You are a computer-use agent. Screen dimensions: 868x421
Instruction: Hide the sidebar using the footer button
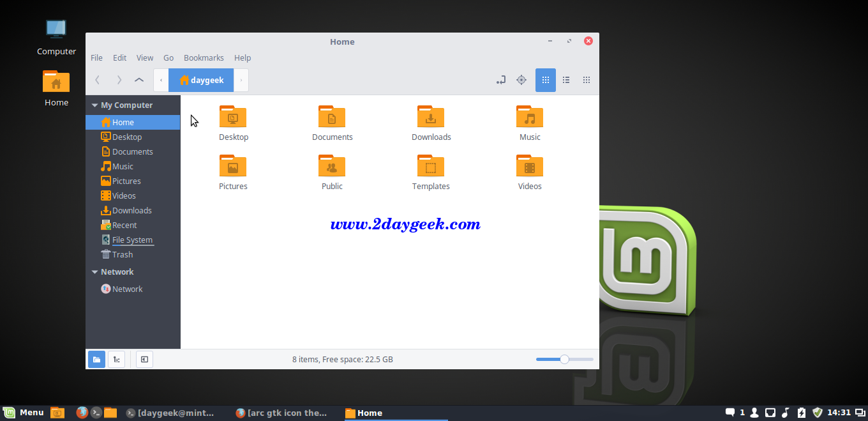click(144, 360)
